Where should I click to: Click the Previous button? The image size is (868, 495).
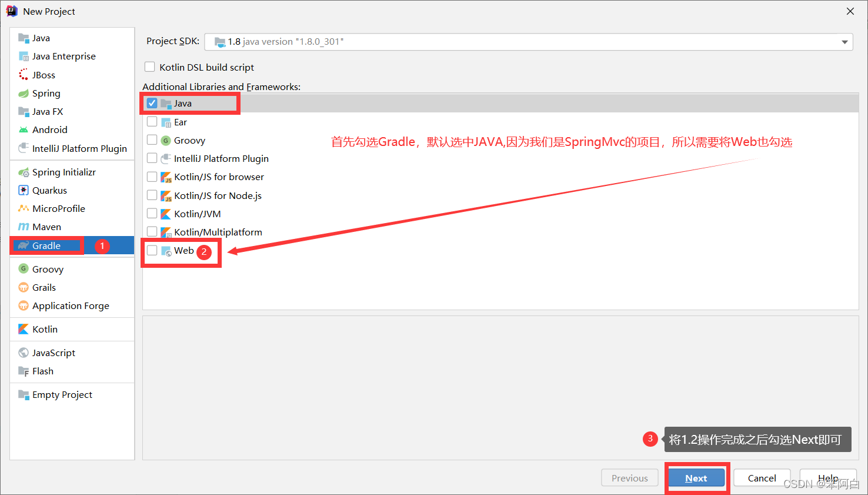[629, 478]
